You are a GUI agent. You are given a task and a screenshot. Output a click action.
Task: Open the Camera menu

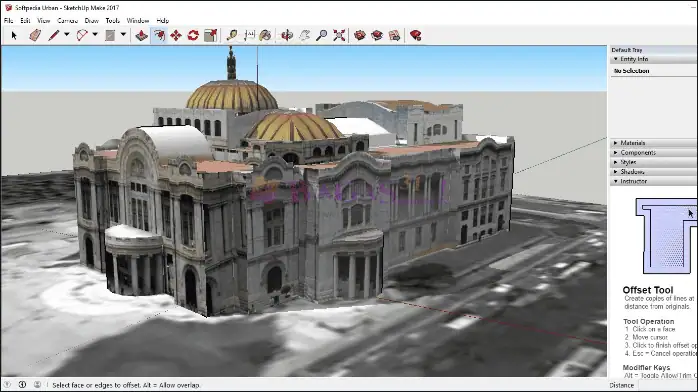(68, 20)
